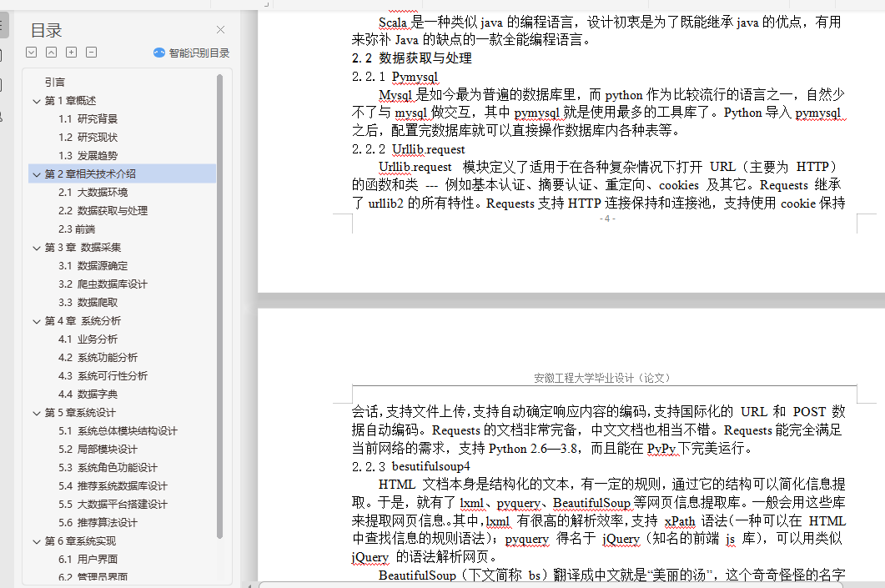Collapse the 第3章 数据采集 chevron
Viewport: 885px width, 588px height.
coord(37,248)
